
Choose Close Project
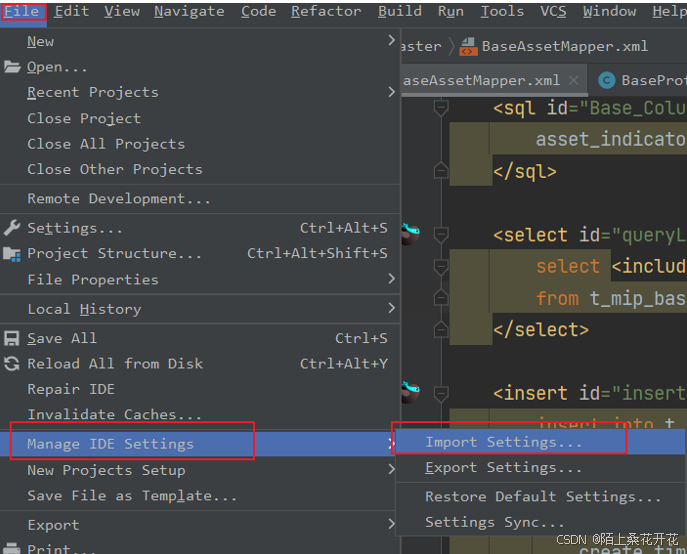200,118
